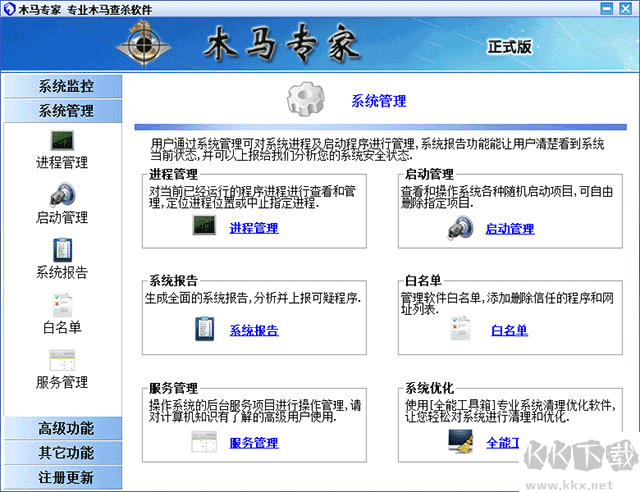Open the 注册更新 sidebar section

point(63,477)
